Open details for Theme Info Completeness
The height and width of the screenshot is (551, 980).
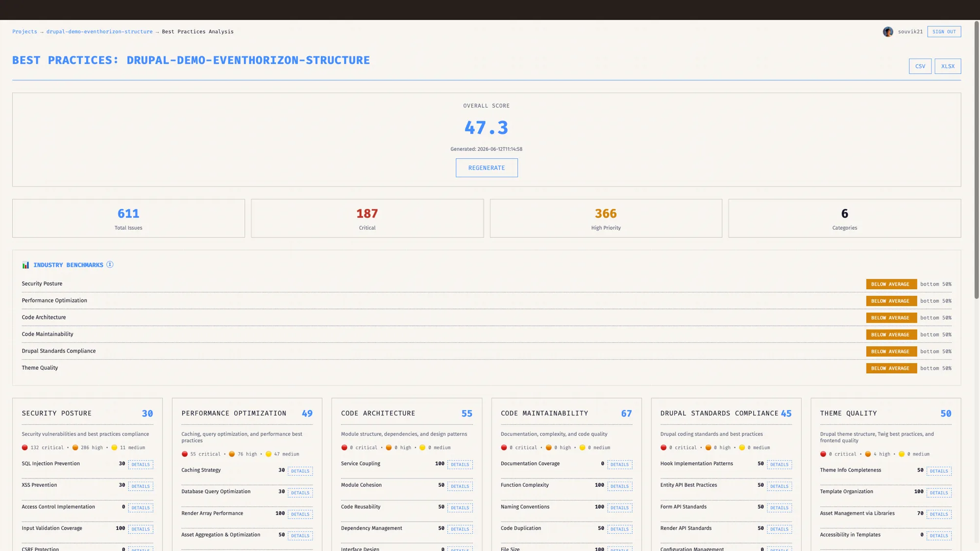[939, 471]
